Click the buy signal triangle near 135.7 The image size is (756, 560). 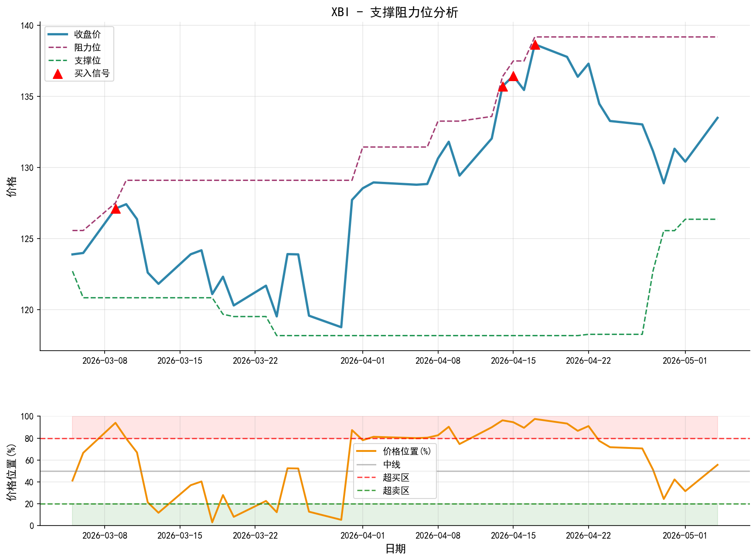coord(503,86)
